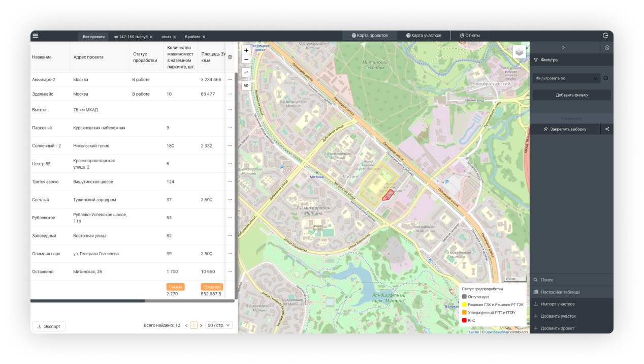Close the 'чп 147-150 тысруб' tab
This screenshot has width=644, height=364.
151,37
